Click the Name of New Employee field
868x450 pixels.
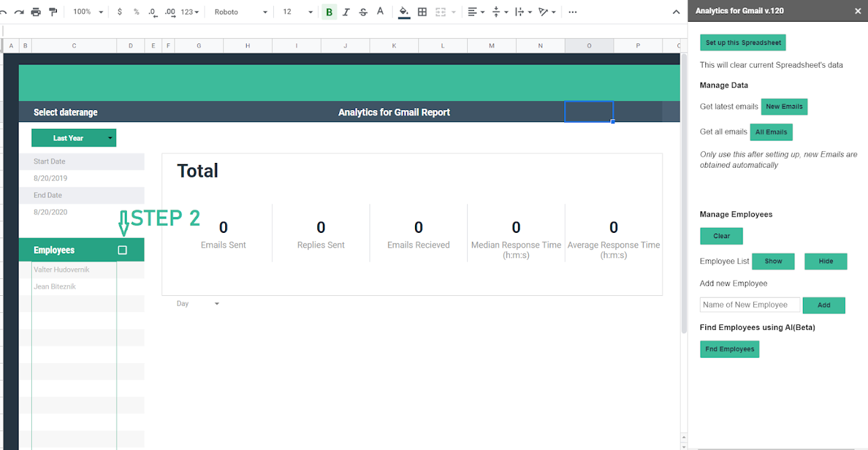tap(750, 305)
